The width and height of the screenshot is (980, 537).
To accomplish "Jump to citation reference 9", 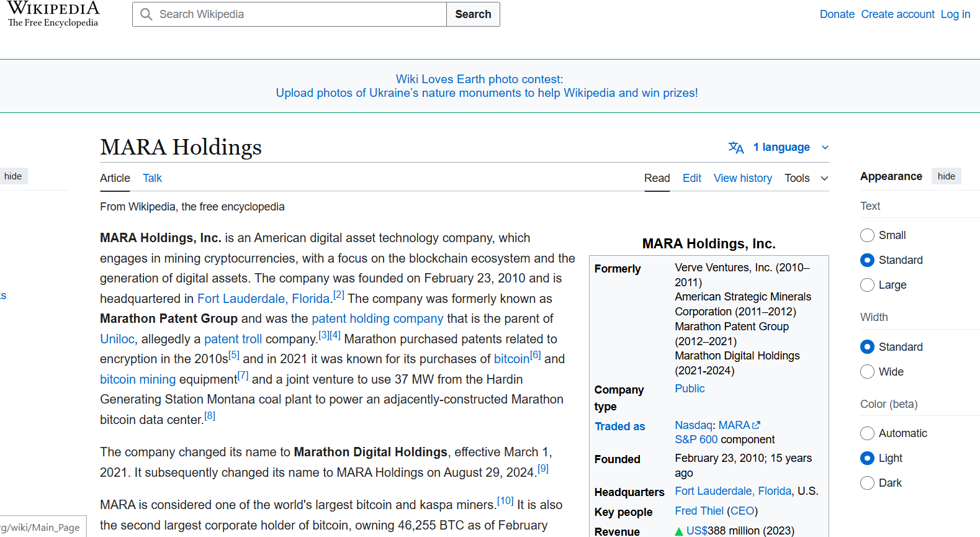I will coord(543,469).
